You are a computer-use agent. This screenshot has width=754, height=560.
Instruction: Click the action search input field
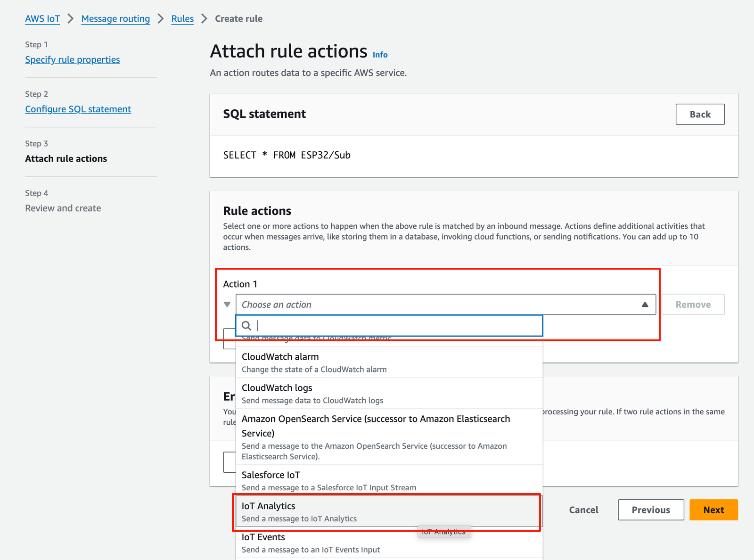(x=389, y=326)
